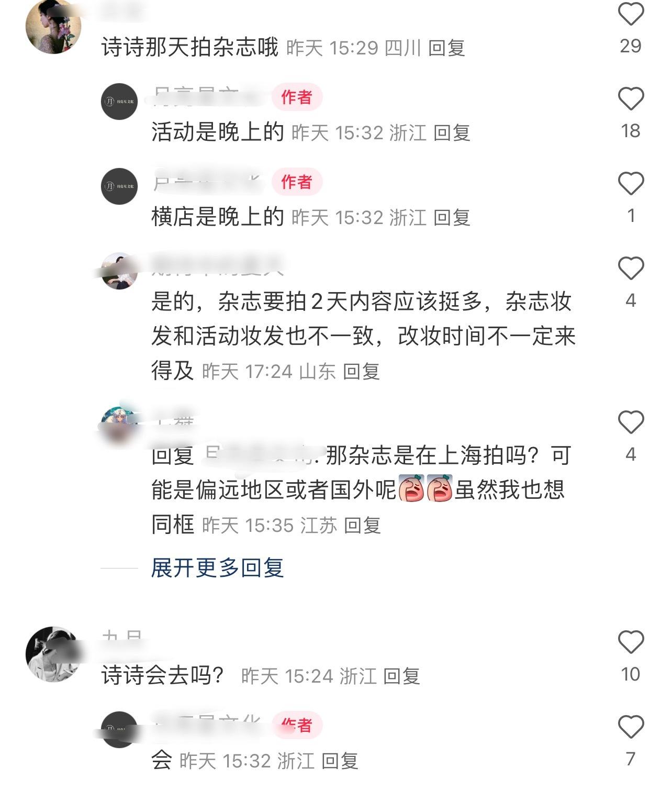Reply to author's '横店是晚上的' comment
This screenshot has height=791, width=672.
click(x=452, y=218)
